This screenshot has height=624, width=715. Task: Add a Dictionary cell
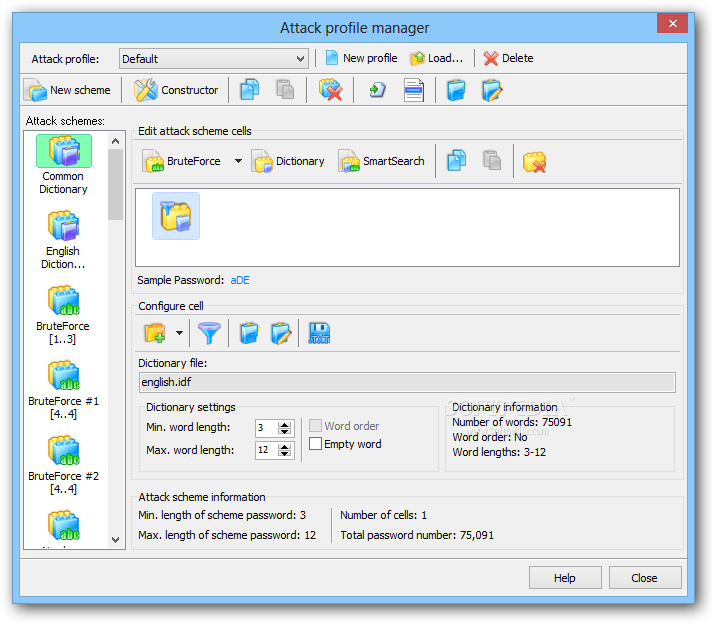pyautogui.click(x=288, y=161)
